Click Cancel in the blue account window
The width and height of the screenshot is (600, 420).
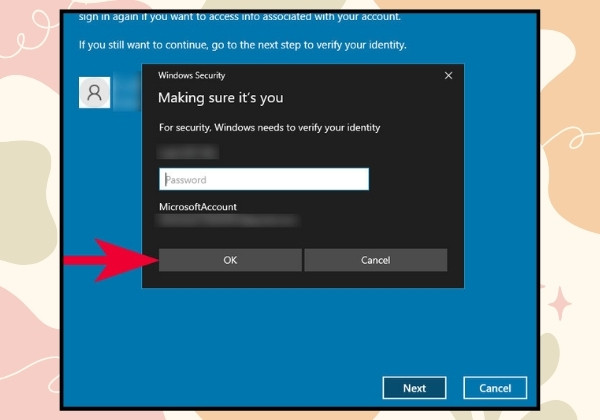(x=495, y=388)
